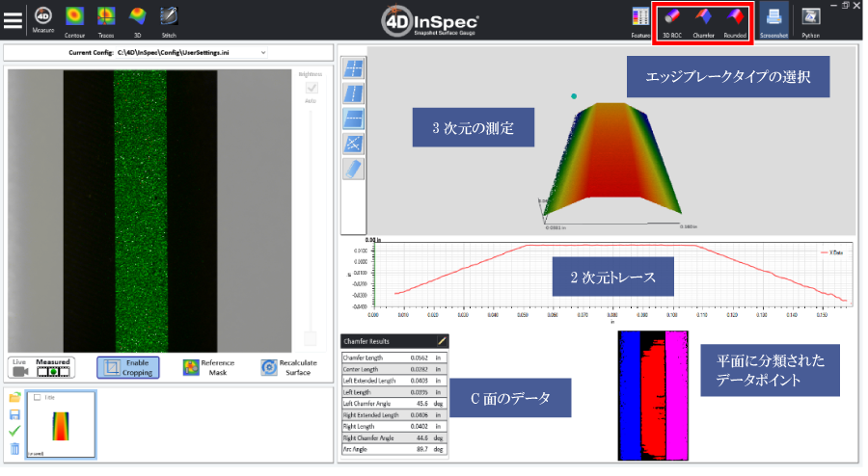Image resolution: width=868 pixels, height=476 pixels.
Task: Open the hamburger main menu
Action: (13, 20)
